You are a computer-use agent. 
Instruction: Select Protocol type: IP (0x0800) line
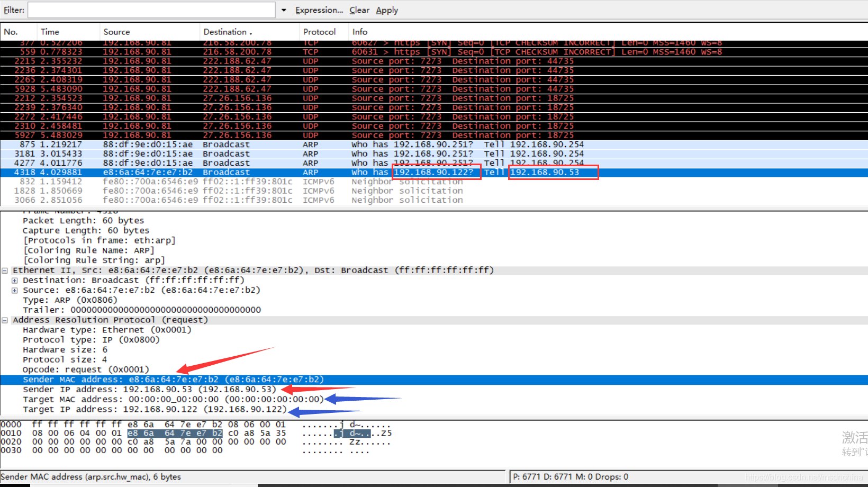coord(91,340)
